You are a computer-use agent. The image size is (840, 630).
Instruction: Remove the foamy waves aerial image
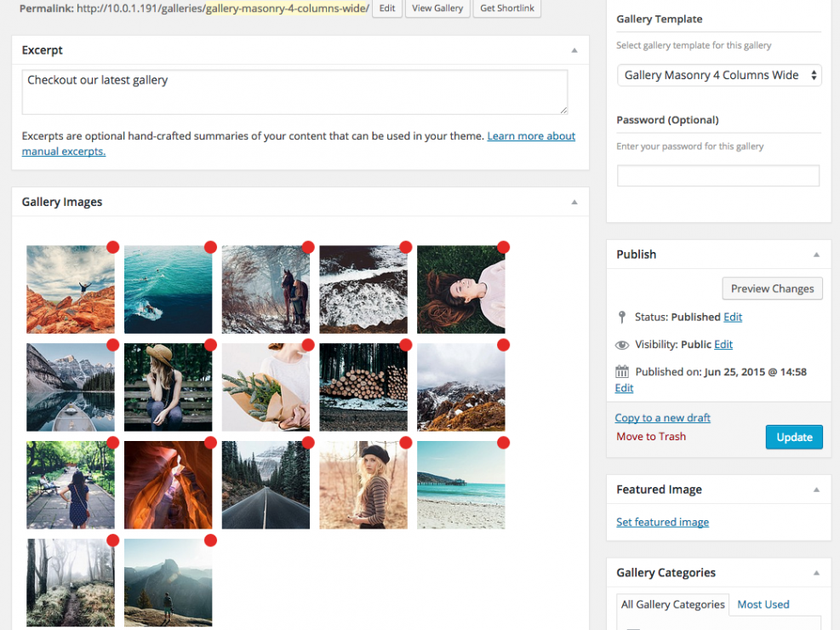pyautogui.click(x=406, y=247)
